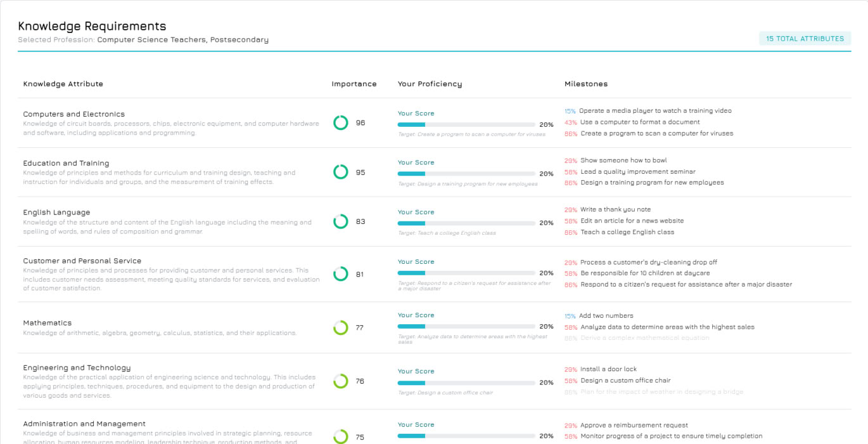Screen dimensions: 868x444
Task: Click the Computers and Electronics importance ring icon
Action: point(341,123)
